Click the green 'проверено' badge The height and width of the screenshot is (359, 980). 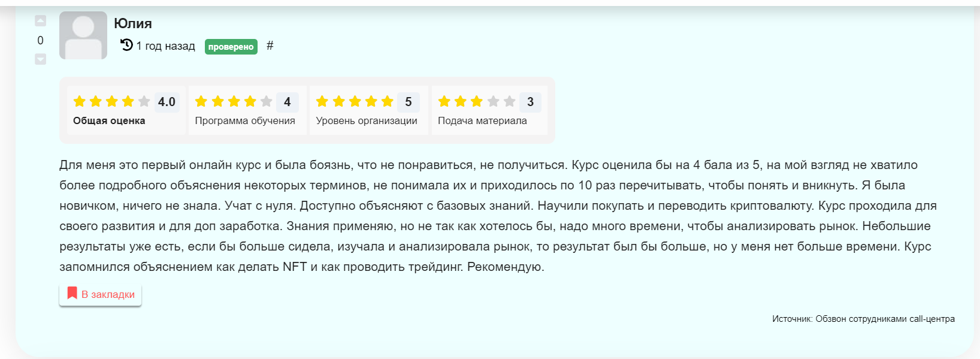[231, 47]
